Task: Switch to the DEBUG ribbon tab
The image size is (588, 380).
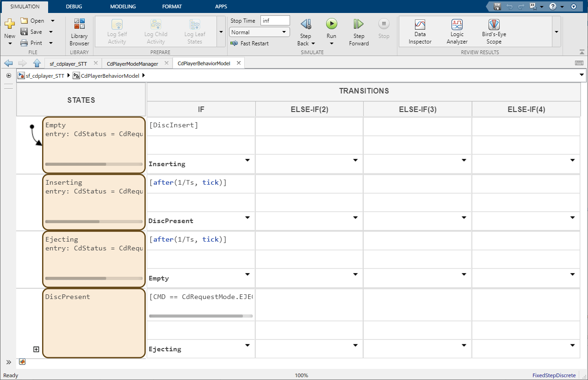Action: (x=74, y=6)
